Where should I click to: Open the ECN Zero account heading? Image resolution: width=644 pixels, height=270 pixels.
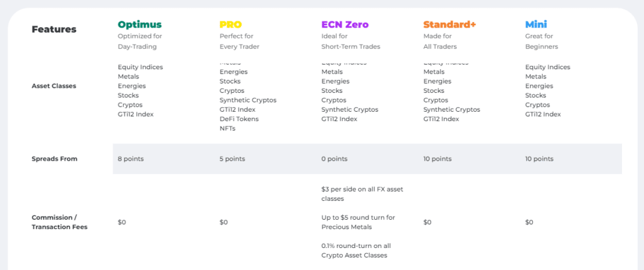(345, 24)
